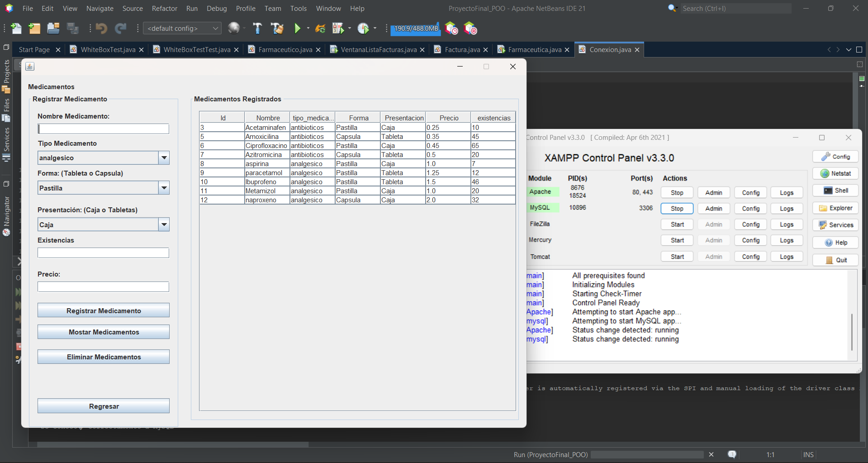Open the Forma dropdown showing Pastilla

pos(164,188)
